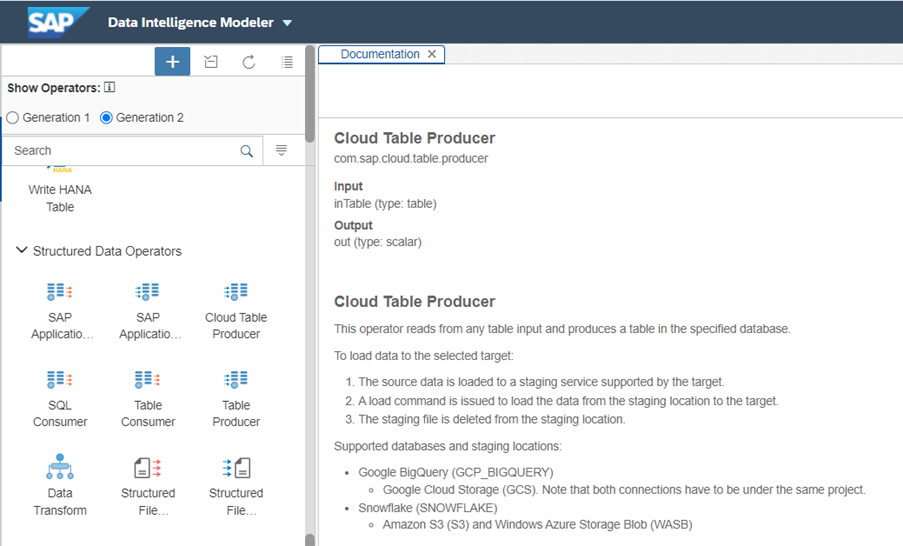Image resolution: width=903 pixels, height=546 pixels.
Task: Click the plus add button in toolbar
Action: [172, 62]
